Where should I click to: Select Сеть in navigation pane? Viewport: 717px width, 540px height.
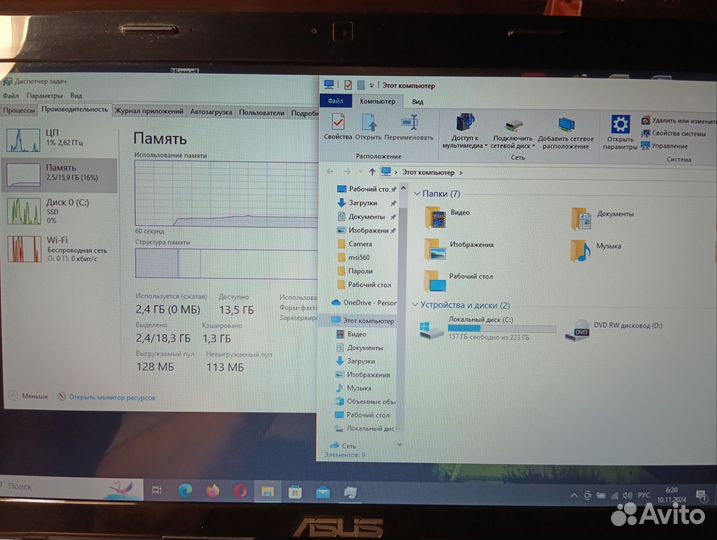click(343, 445)
